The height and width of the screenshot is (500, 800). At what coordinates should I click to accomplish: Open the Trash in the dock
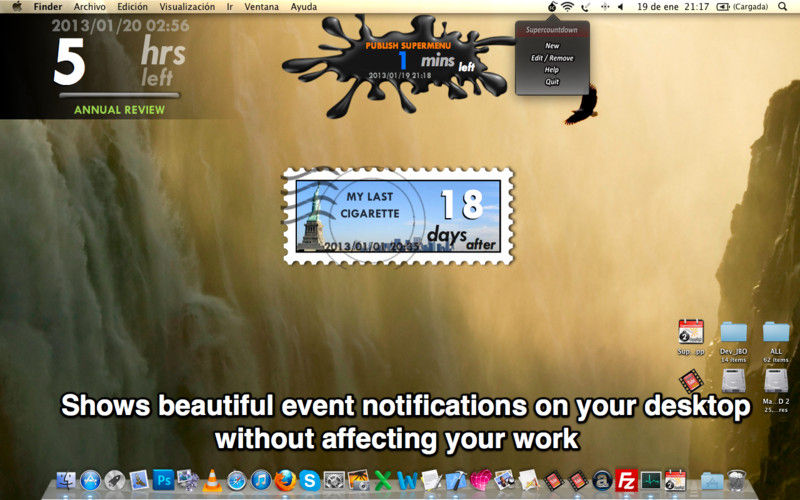[x=736, y=480]
